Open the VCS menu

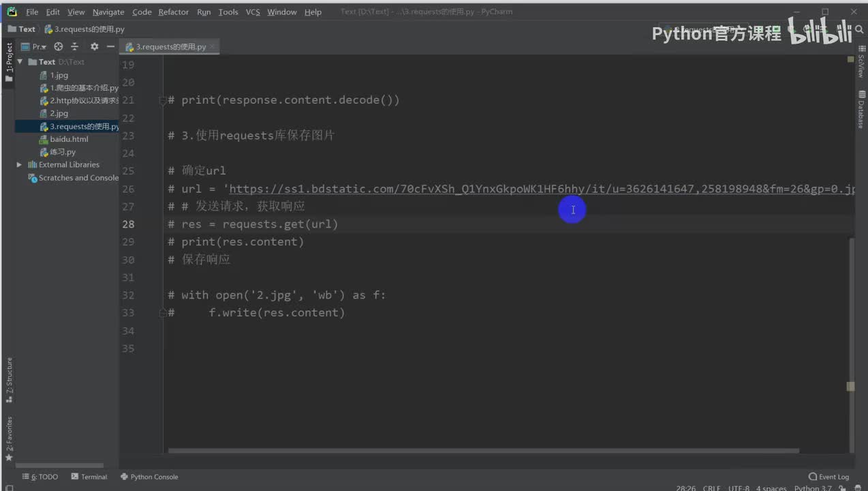pyautogui.click(x=253, y=12)
